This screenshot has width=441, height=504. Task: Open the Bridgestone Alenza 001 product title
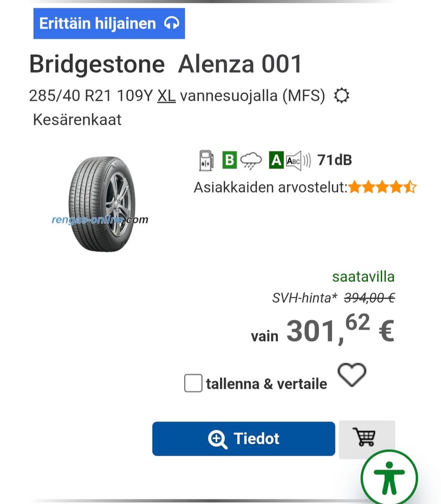point(165,64)
